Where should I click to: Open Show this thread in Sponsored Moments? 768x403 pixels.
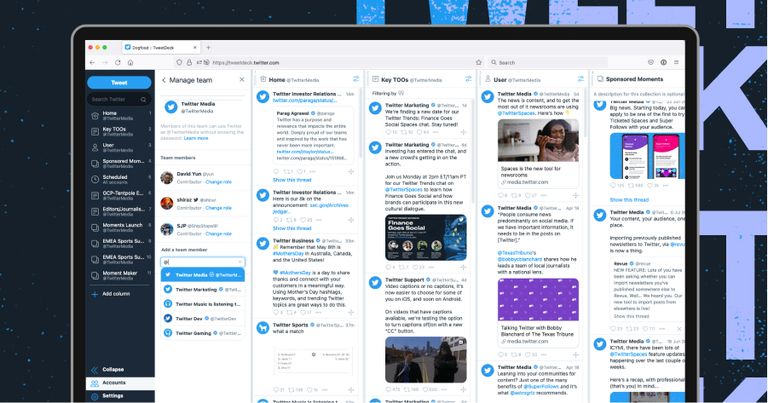tap(629, 200)
